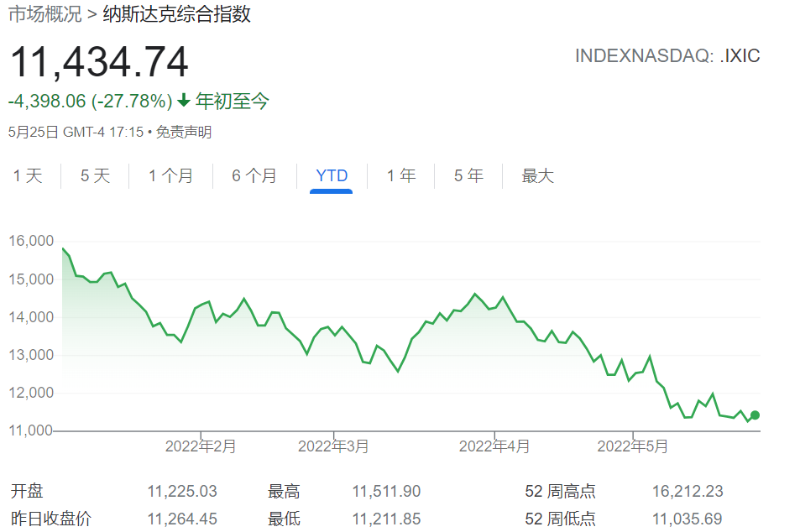Screen dimensions: 800x532
Task: Select the 6个月 chart view
Action: [x=254, y=176]
